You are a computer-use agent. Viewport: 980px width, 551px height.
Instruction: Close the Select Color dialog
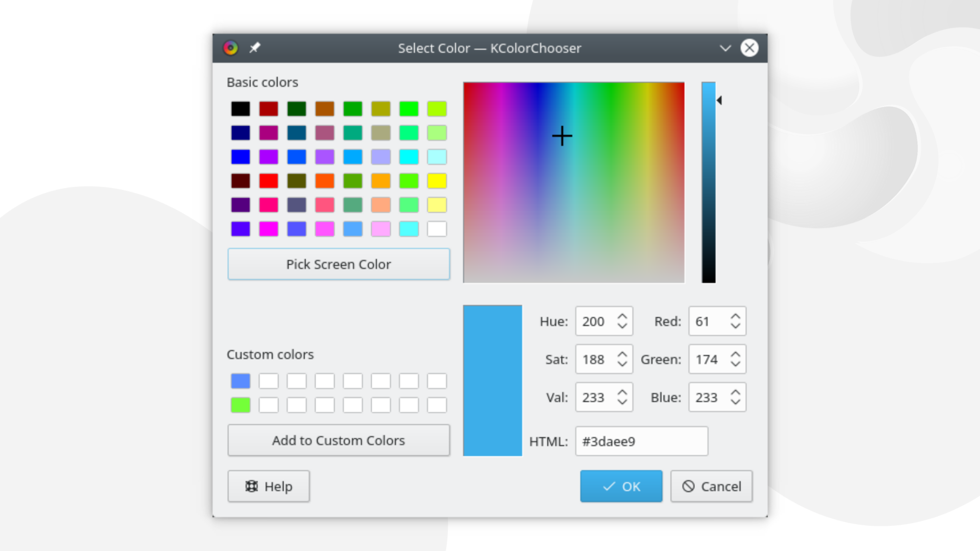(749, 48)
